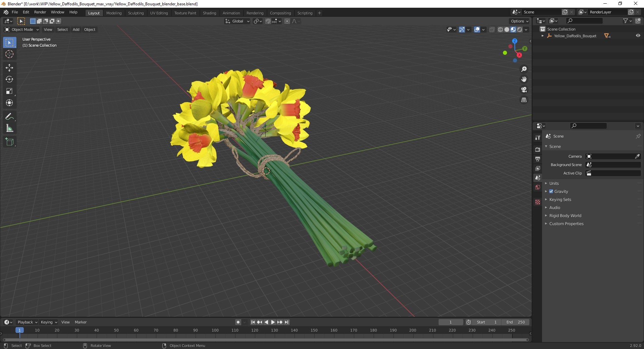Switch orthographic/perspective grid icon

[x=524, y=100]
